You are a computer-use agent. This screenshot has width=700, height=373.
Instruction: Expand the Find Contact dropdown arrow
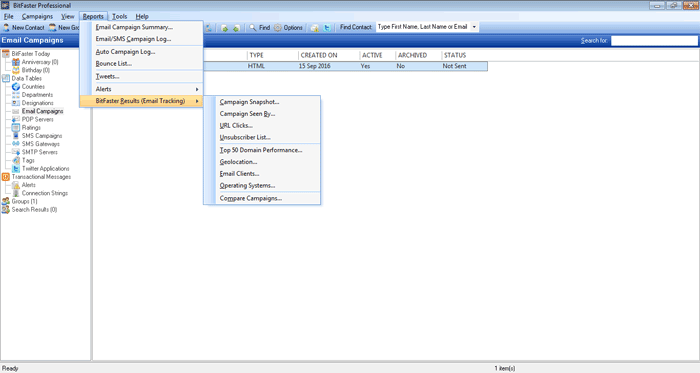pos(474,27)
